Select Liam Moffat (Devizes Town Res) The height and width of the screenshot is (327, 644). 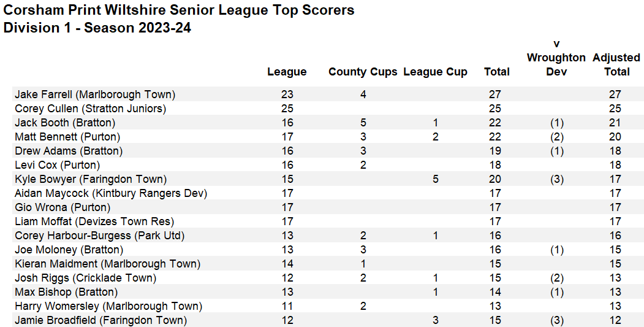(94, 221)
